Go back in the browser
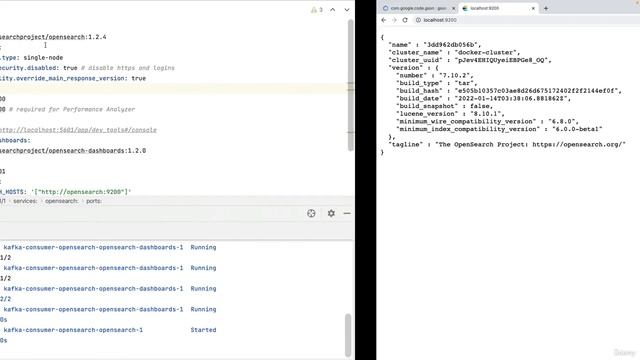 (384, 20)
